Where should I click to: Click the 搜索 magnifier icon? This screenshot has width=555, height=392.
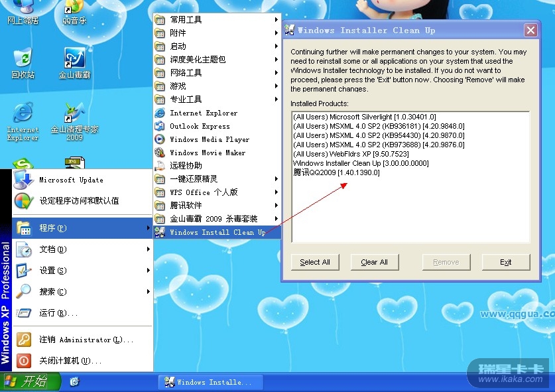point(24,291)
